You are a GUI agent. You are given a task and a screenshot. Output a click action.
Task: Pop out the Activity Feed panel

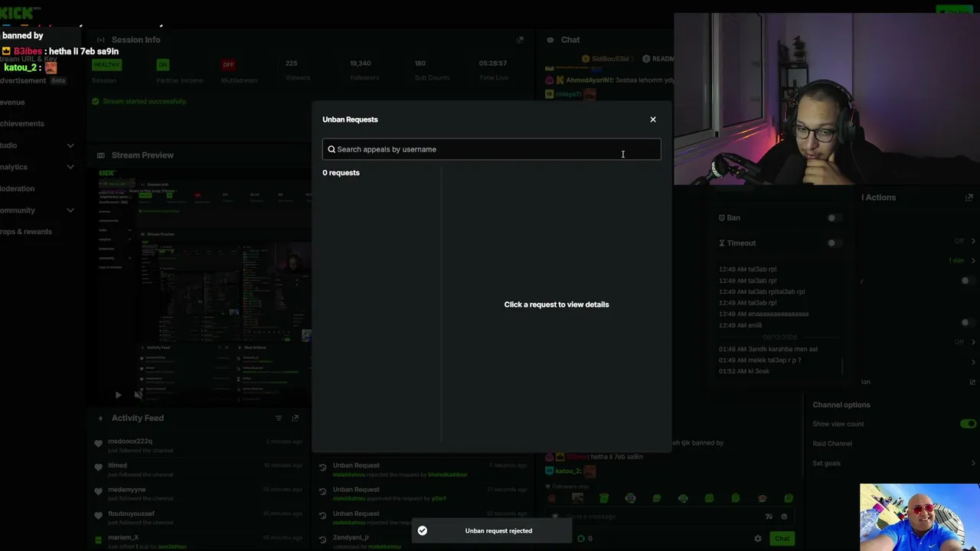click(295, 419)
